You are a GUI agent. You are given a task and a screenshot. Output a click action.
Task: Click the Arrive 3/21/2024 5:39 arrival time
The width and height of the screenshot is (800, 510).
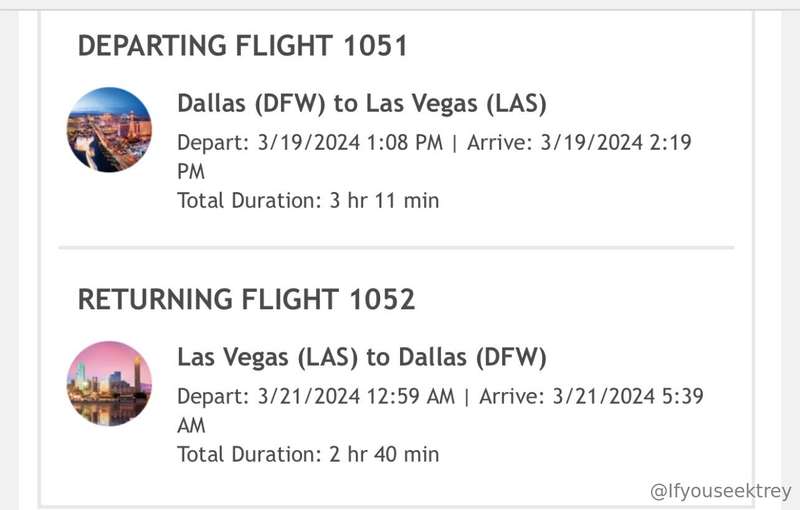[x=591, y=396]
